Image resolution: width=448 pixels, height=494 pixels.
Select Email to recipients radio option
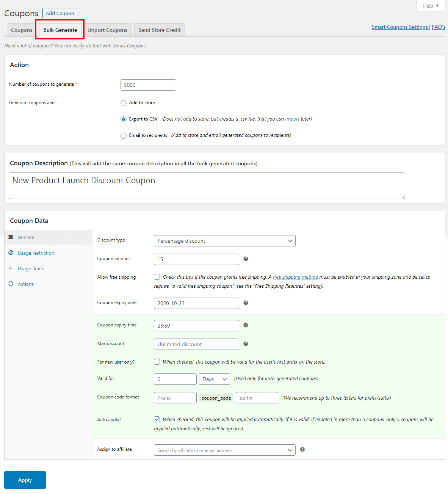point(124,136)
